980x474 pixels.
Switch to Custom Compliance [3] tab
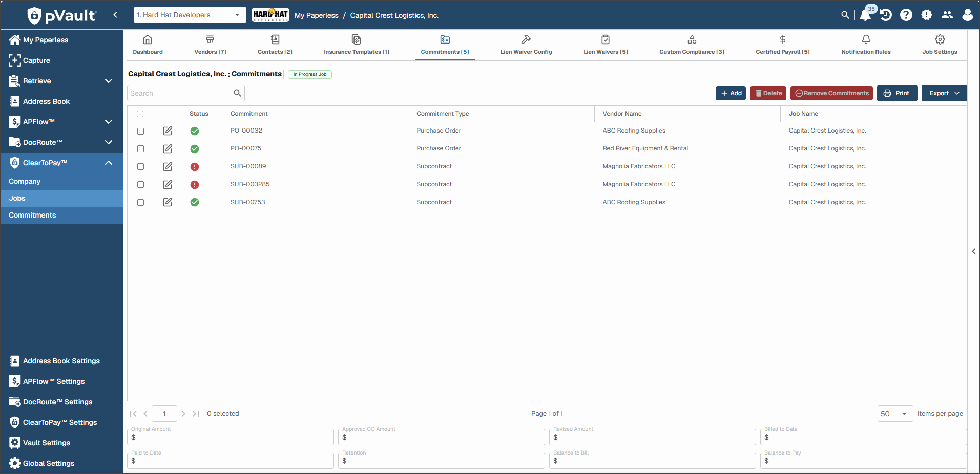(692, 45)
